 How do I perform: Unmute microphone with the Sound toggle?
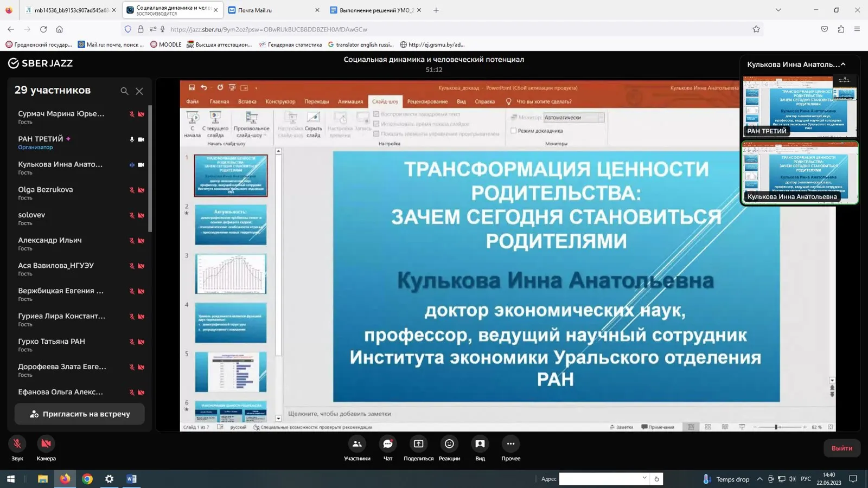click(x=17, y=444)
